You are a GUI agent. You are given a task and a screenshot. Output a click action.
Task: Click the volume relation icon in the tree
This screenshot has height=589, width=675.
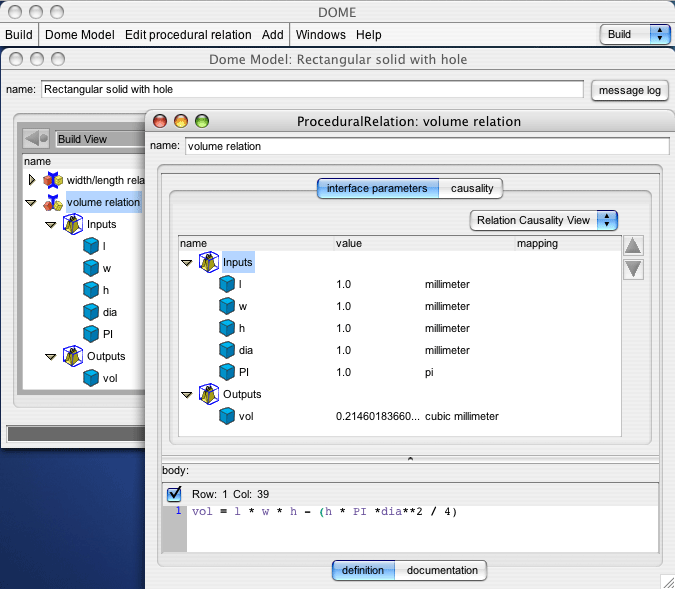pyautogui.click(x=53, y=202)
